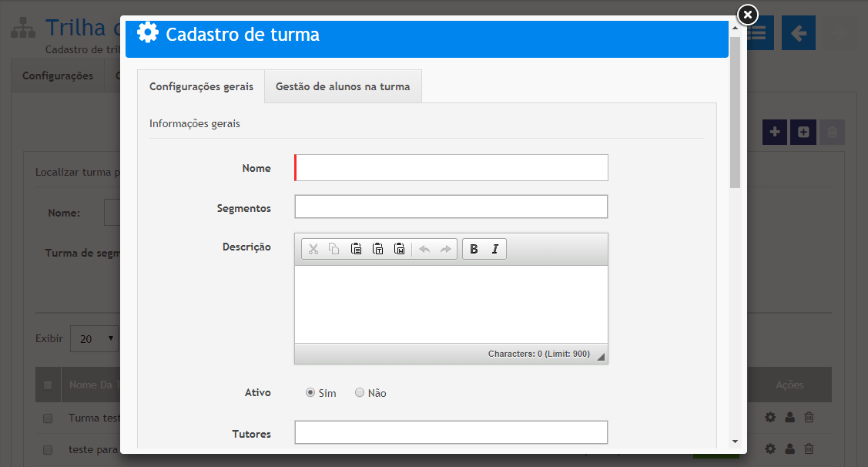Select the Sim radio for Ativo

[x=310, y=392]
